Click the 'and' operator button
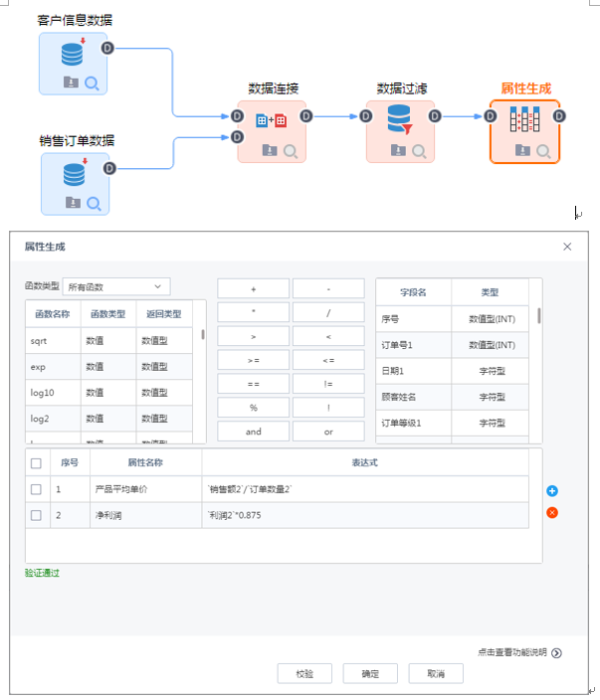600x700 pixels. tap(254, 432)
